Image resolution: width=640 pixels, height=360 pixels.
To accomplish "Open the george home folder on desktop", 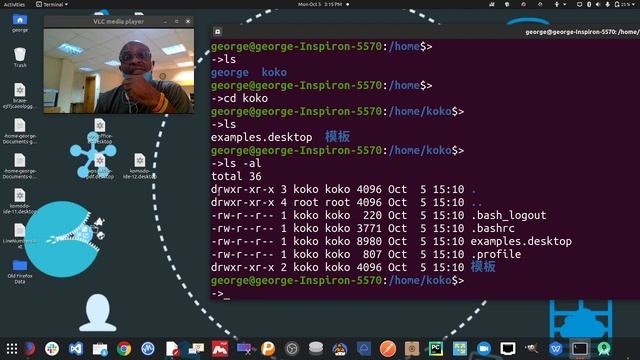I will coord(20,23).
